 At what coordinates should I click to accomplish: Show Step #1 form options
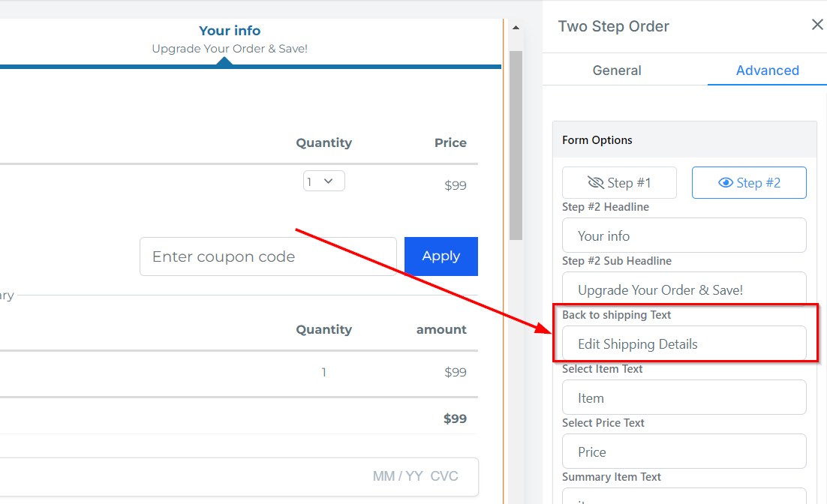pos(619,183)
